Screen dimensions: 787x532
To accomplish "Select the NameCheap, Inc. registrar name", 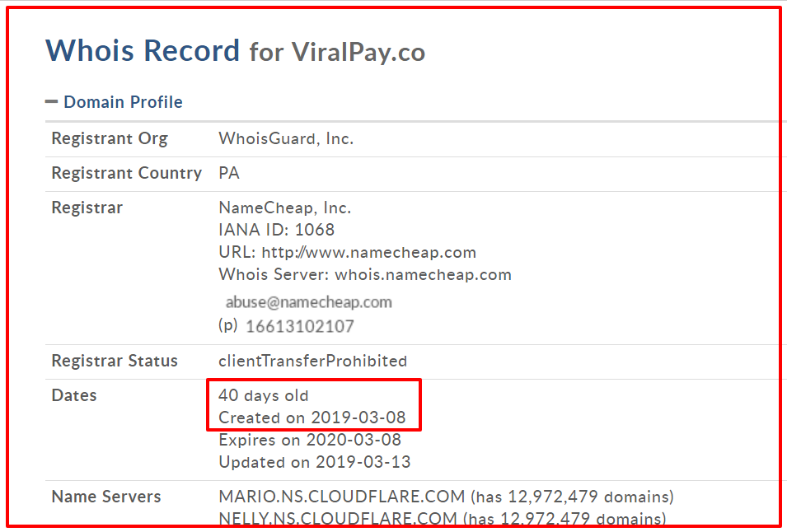I will tap(285, 208).
